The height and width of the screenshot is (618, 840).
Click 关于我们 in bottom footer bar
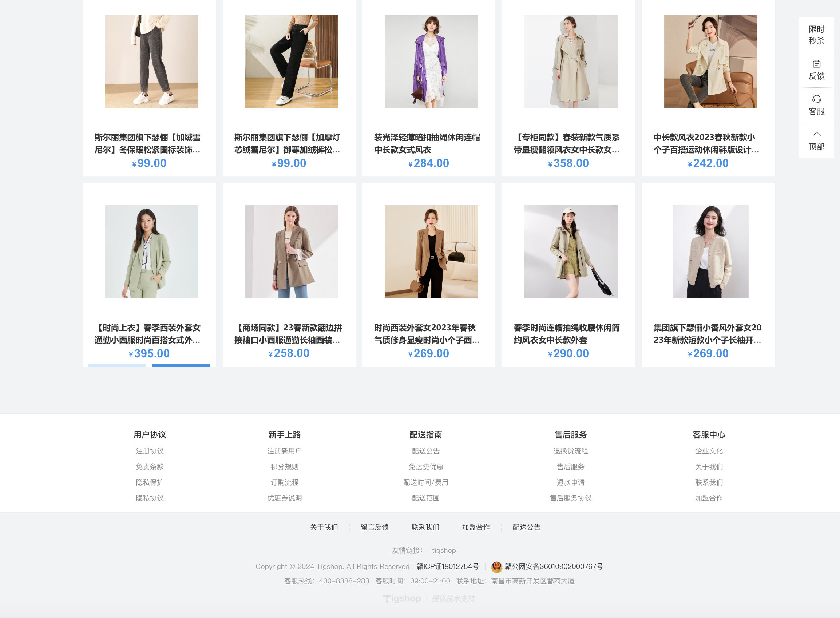pos(324,527)
